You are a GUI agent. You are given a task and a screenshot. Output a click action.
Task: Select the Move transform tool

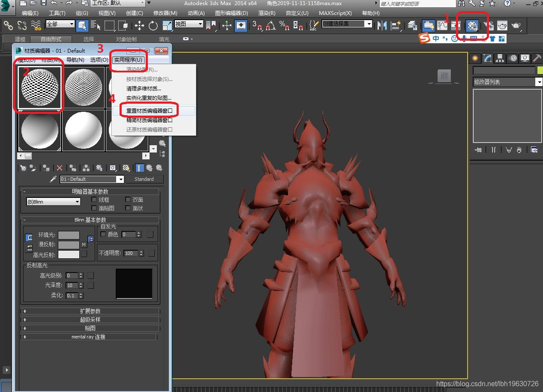(139, 26)
